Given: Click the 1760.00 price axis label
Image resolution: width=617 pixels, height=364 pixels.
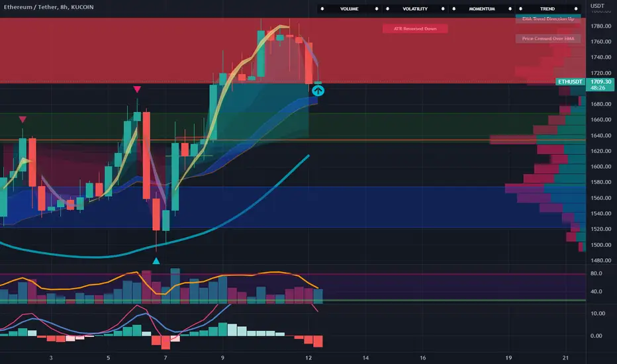Looking at the screenshot, I should coord(601,42).
